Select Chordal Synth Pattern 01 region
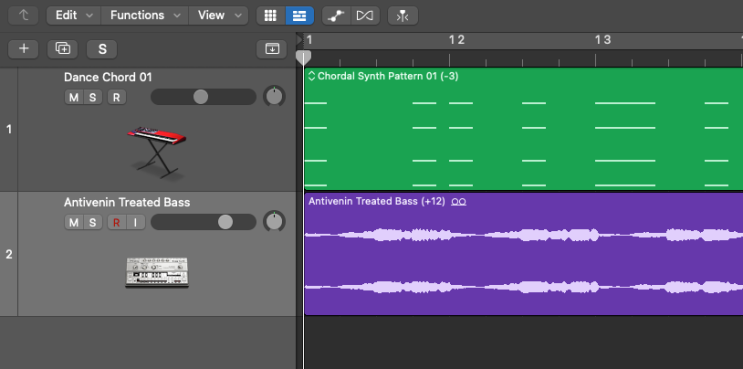This screenshot has height=369, width=743. 524,129
